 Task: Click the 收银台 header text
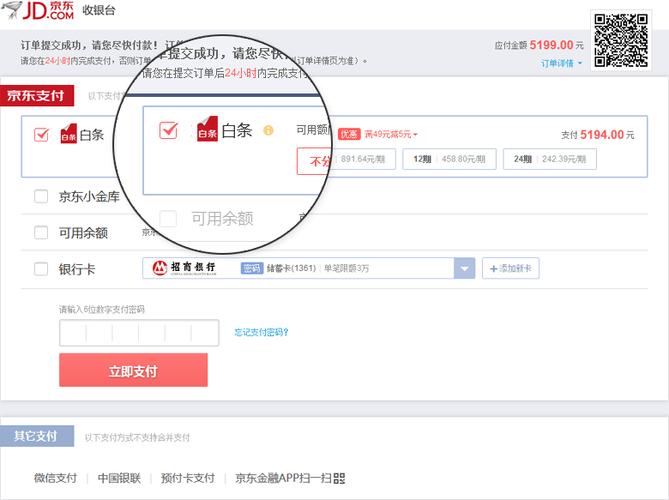[99, 10]
